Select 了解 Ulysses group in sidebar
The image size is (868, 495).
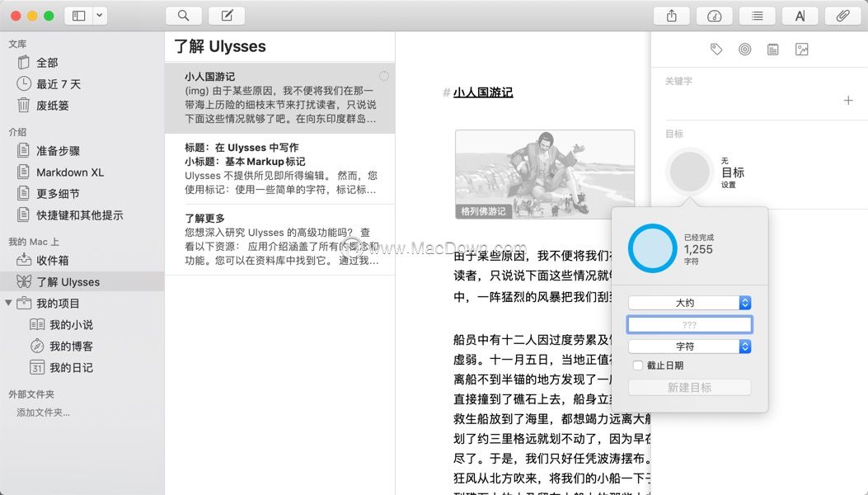82,281
